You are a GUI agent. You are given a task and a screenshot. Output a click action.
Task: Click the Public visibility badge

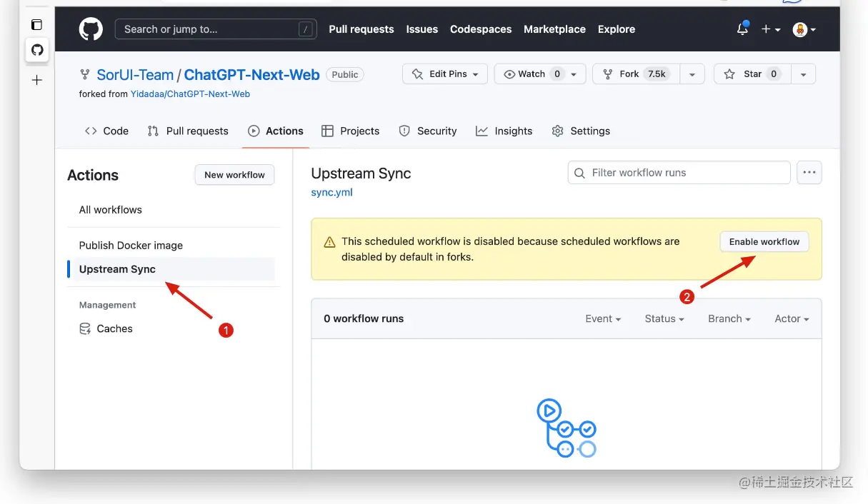tap(345, 74)
